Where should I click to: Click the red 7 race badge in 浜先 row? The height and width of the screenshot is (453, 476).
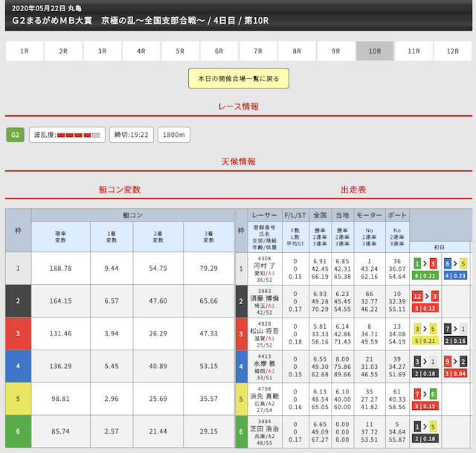coord(417,393)
